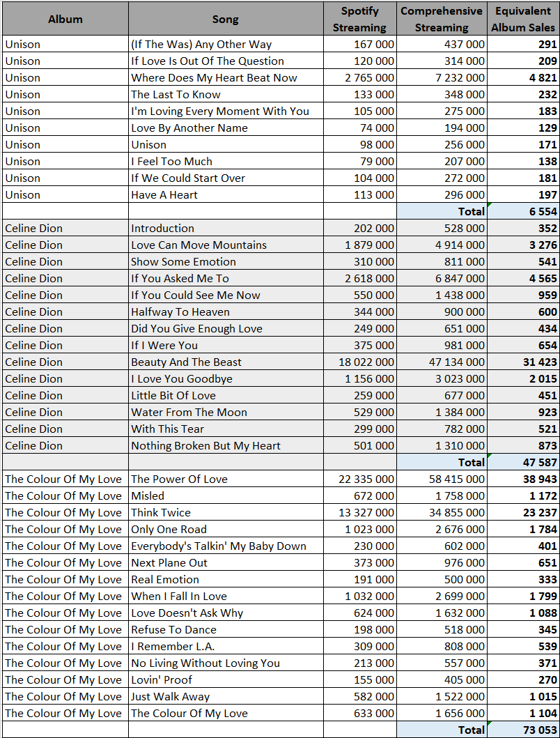Click the Album column header
Screen dimensions: 560x738
[65, 19]
